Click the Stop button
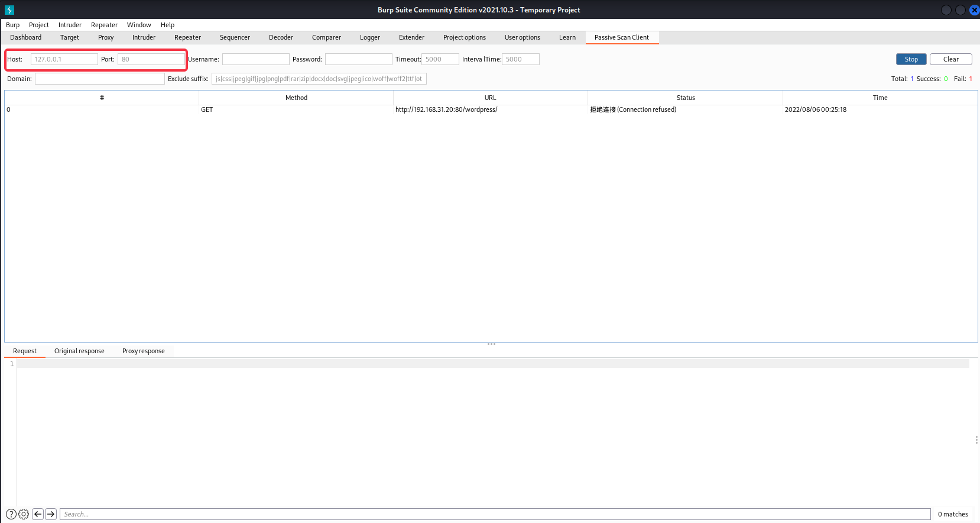This screenshot has height=523, width=980. click(x=911, y=59)
